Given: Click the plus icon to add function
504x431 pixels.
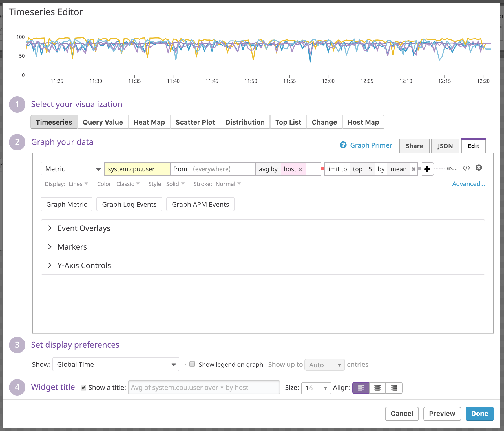Looking at the screenshot, I should point(427,169).
